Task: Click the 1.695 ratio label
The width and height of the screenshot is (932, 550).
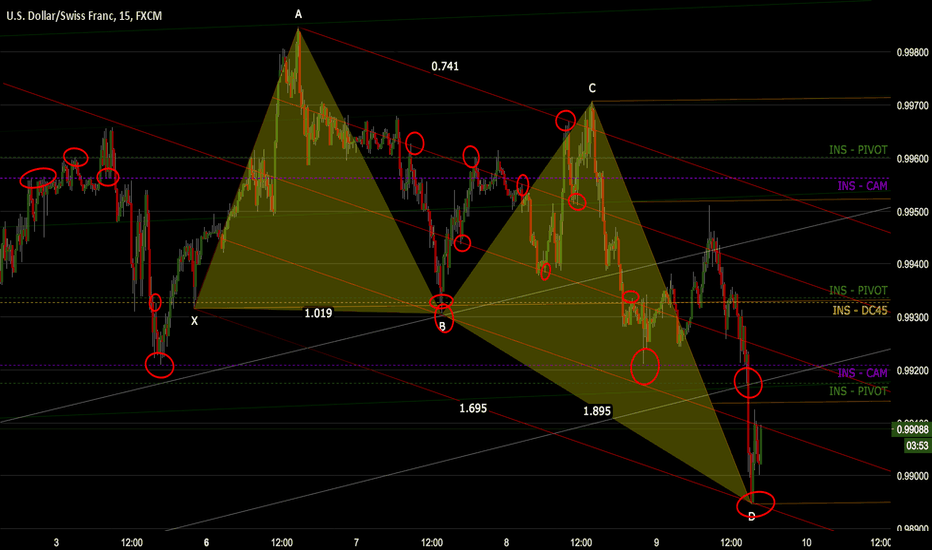Action: (473, 408)
